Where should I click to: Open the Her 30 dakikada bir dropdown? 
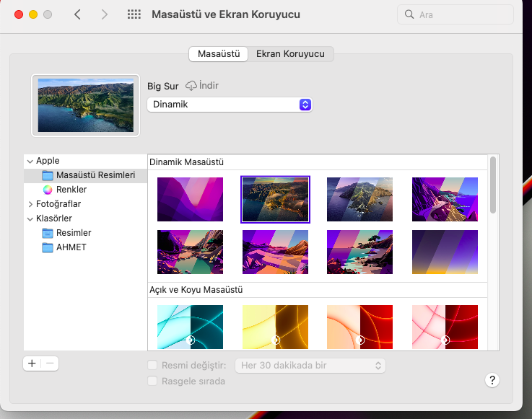[310, 366]
